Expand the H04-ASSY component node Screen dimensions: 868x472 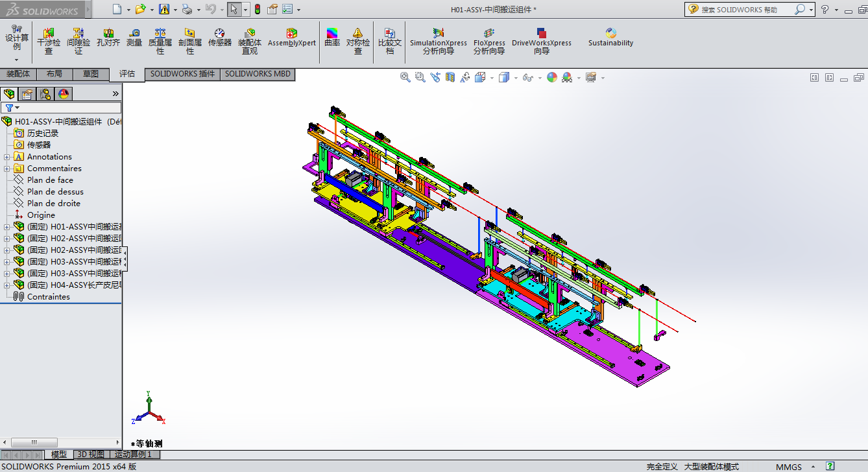(x=7, y=285)
